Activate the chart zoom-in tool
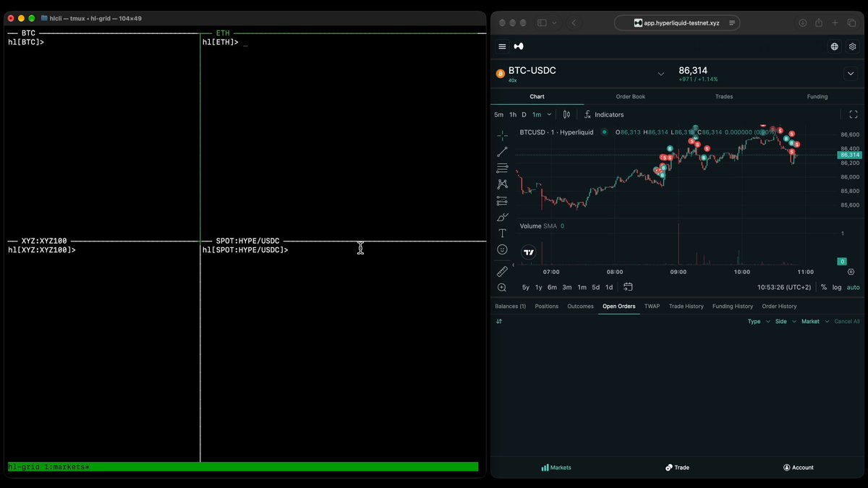Screen dimensions: 868x488 coord(502,287)
